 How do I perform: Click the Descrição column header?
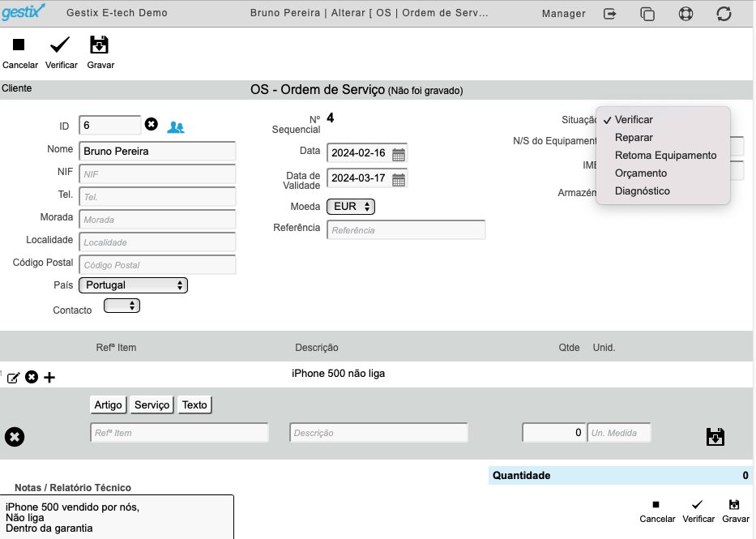coord(317,348)
